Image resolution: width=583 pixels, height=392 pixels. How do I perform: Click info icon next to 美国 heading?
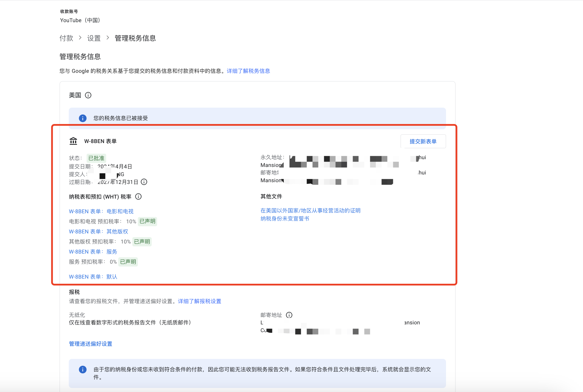click(x=88, y=95)
